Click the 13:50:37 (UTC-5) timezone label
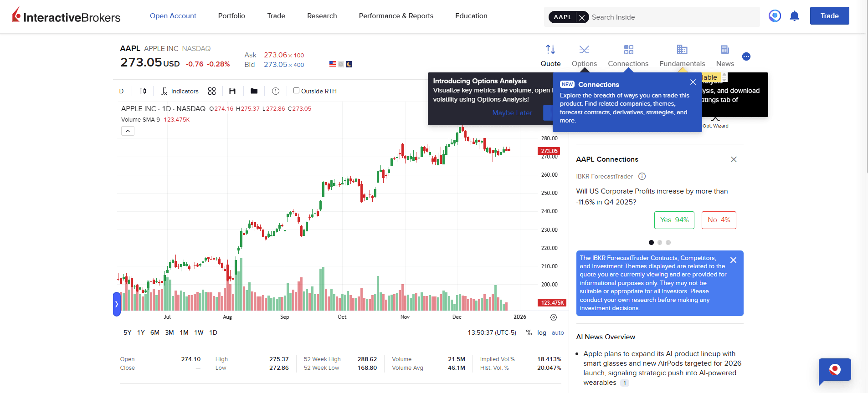Viewport: 868px width, 393px height. (492, 333)
